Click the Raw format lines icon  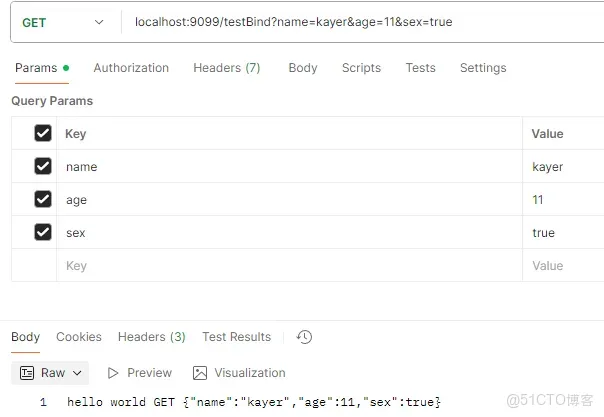pos(25,373)
